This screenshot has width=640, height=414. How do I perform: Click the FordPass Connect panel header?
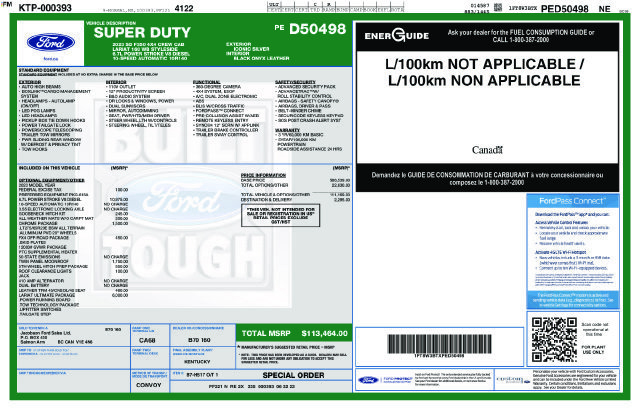pos(573,201)
